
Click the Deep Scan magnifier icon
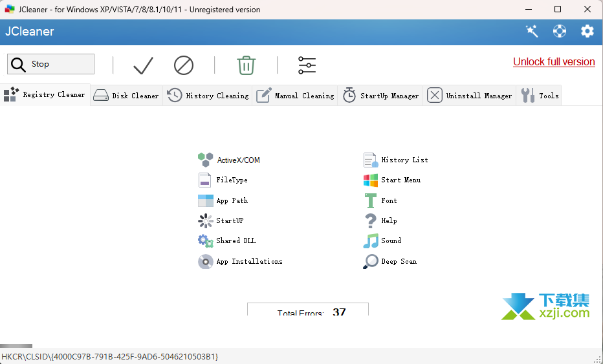(371, 261)
